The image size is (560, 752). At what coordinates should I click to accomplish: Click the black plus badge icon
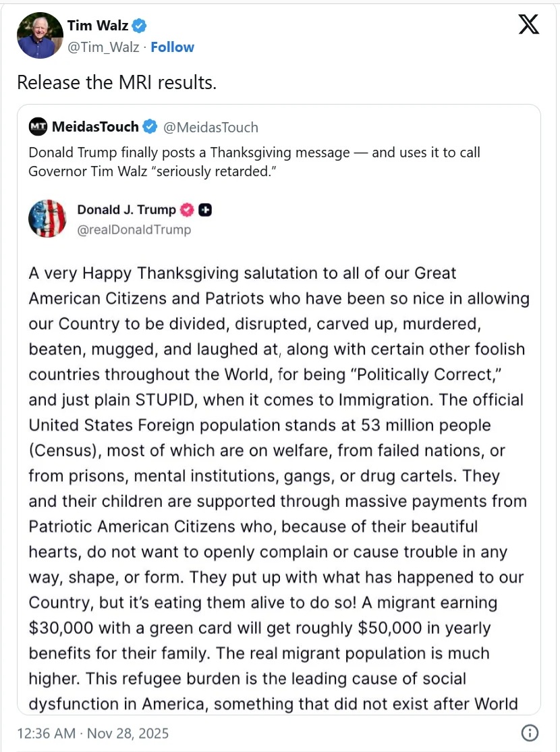[206, 210]
